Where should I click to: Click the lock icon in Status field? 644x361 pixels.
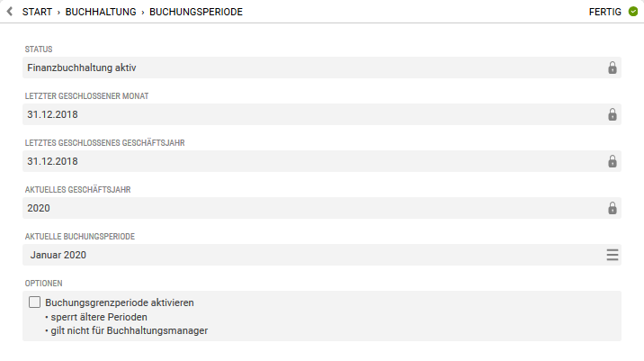pos(612,68)
